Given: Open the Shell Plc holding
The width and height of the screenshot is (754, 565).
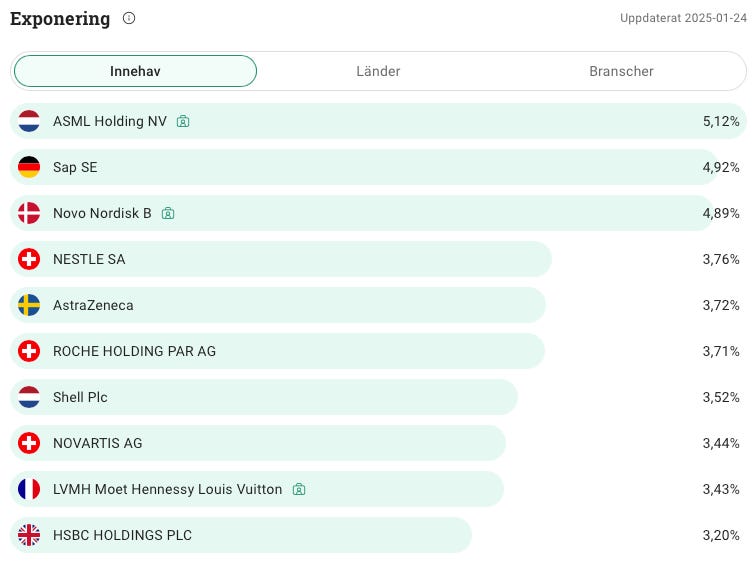Looking at the screenshot, I should click(x=378, y=397).
